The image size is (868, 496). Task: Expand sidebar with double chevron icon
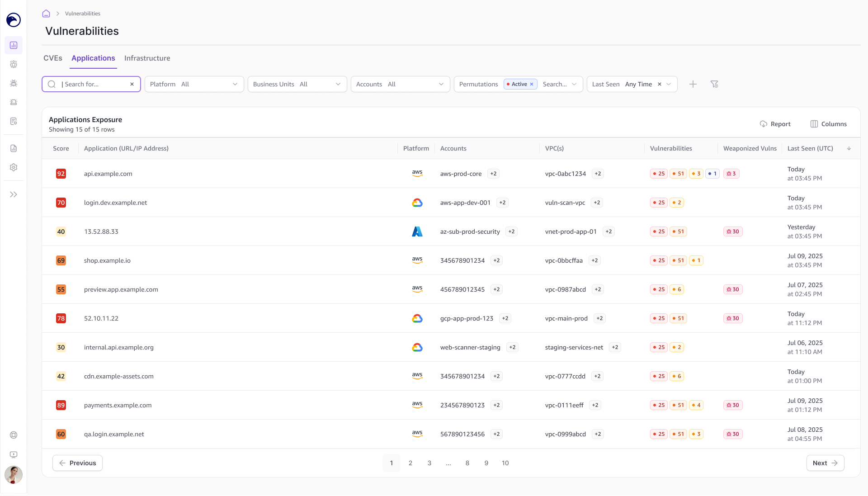[x=14, y=194]
